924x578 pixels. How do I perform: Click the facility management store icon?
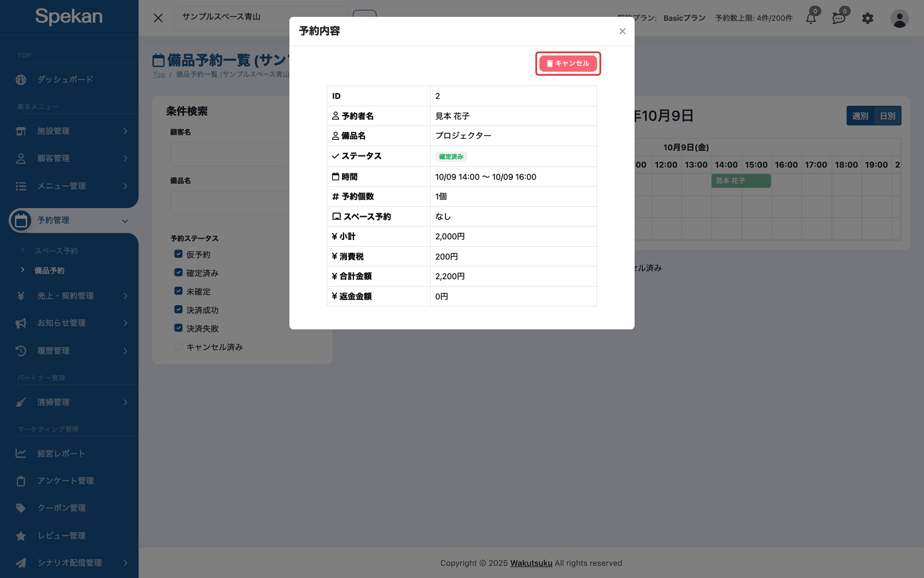click(x=21, y=131)
